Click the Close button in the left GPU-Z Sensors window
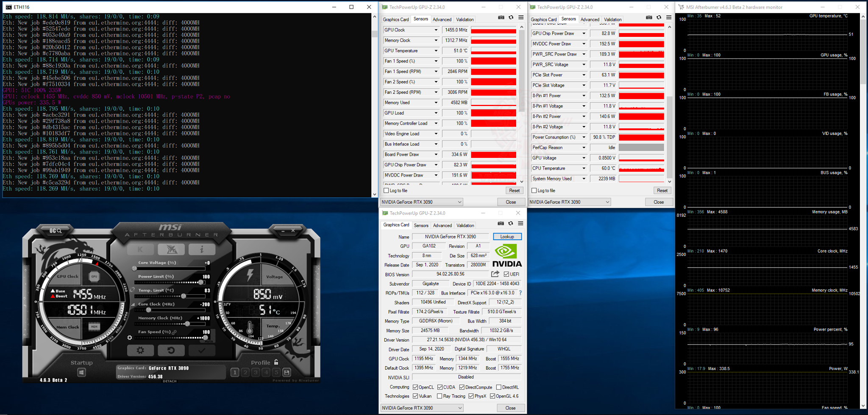 coord(511,202)
